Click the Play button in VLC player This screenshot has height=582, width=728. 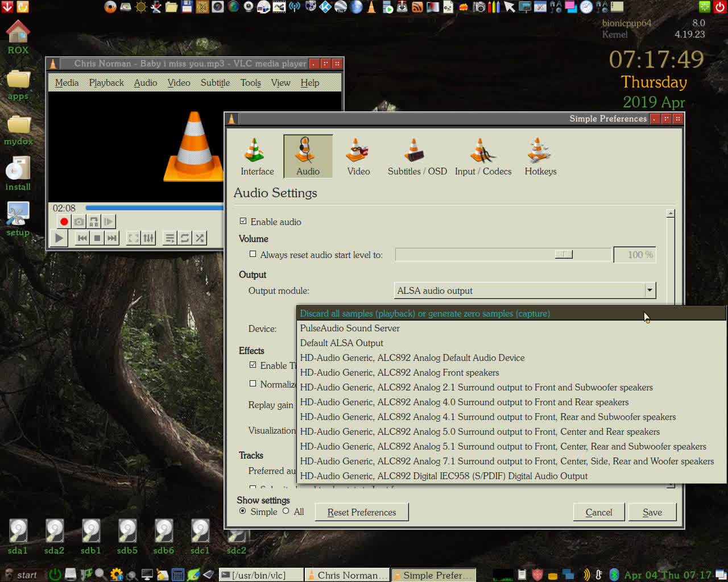[x=59, y=238]
